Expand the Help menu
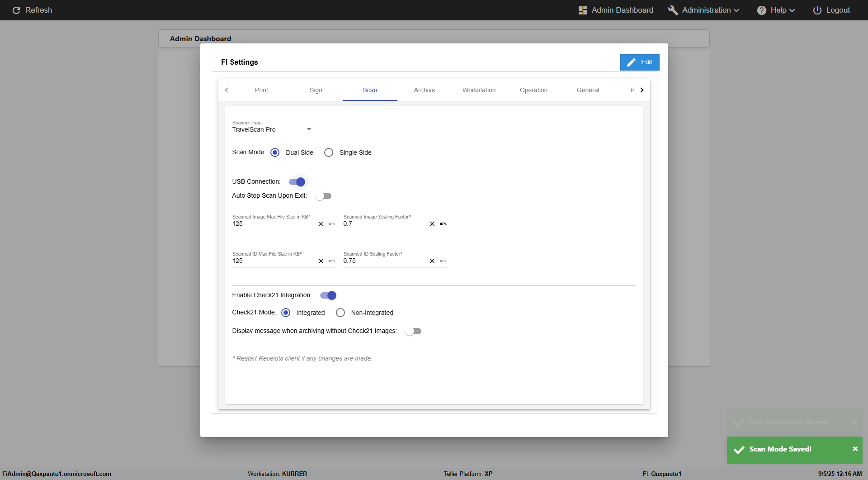The width and height of the screenshot is (868, 480). tap(776, 10)
